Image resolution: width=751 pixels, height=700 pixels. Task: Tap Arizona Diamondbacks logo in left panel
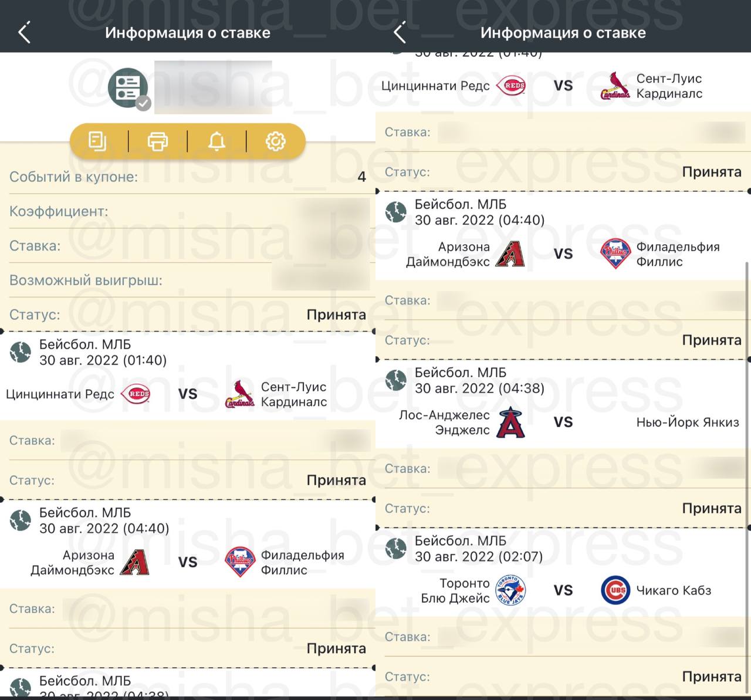tap(134, 563)
